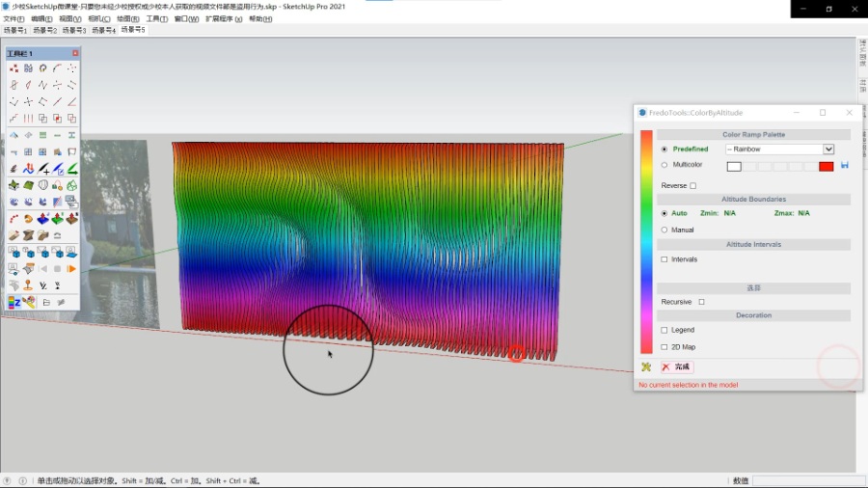Open the 视图(V) menu
The width and height of the screenshot is (868, 488).
click(70, 19)
